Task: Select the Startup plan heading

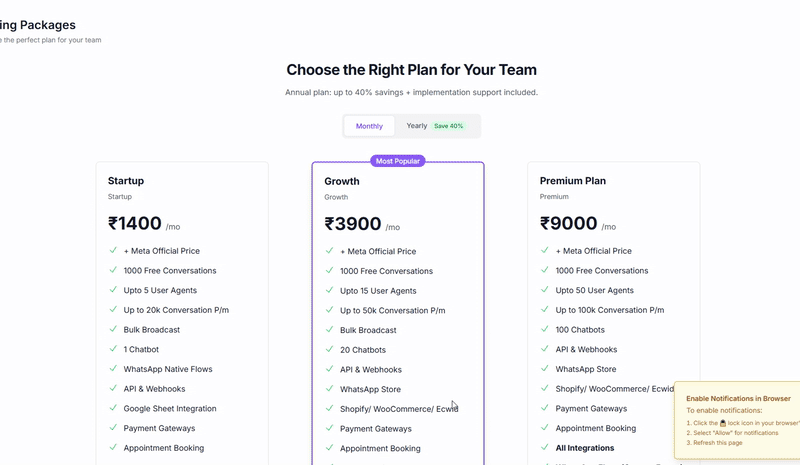Action: click(126, 181)
